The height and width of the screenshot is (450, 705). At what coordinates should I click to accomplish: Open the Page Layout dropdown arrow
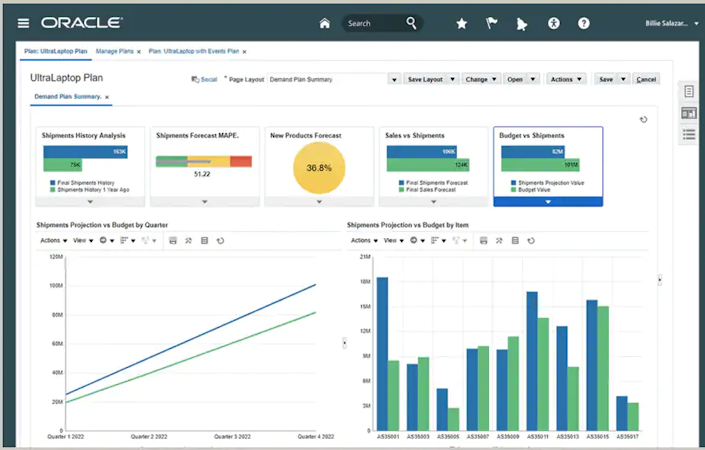click(x=394, y=80)
